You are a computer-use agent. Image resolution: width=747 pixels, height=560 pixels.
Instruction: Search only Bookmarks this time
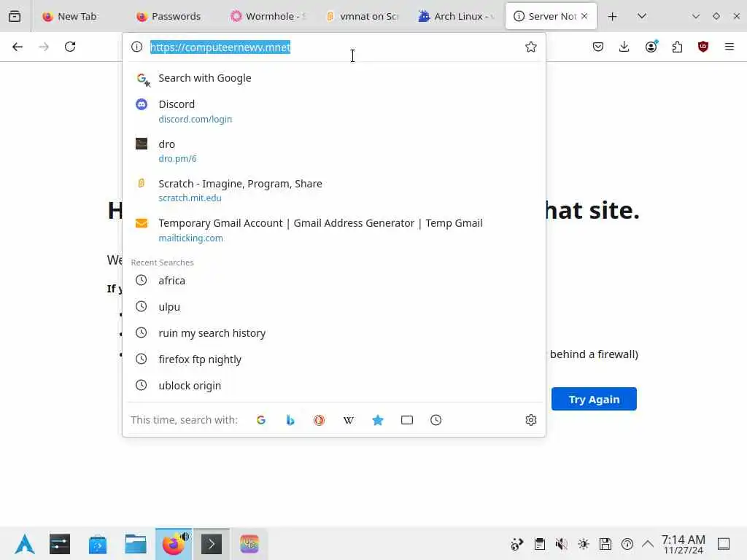(x=378, y=420)
